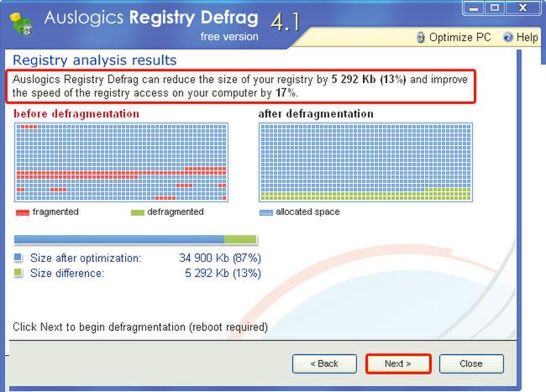
Task: Click the 'fragmented' legend label
Action: coord(55,212)
